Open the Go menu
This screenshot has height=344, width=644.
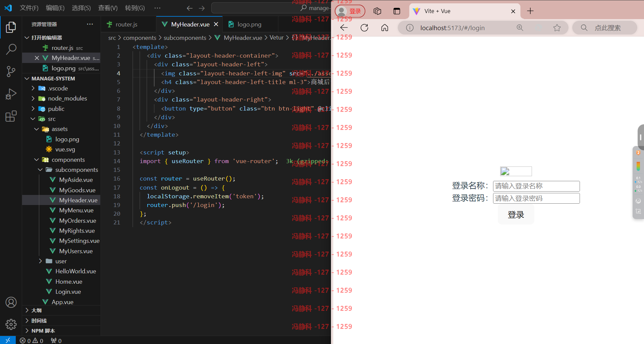(x=135, y=8)
